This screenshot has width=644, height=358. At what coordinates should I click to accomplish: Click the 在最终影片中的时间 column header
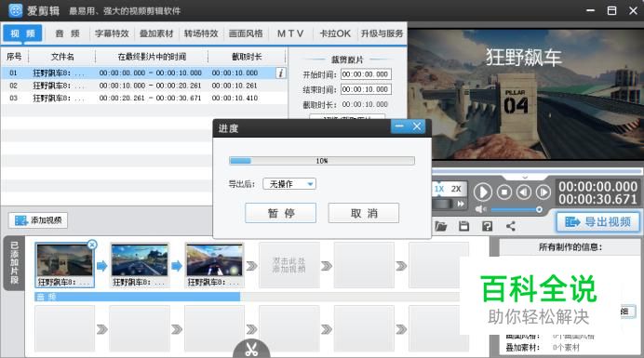tap(152, 57)
